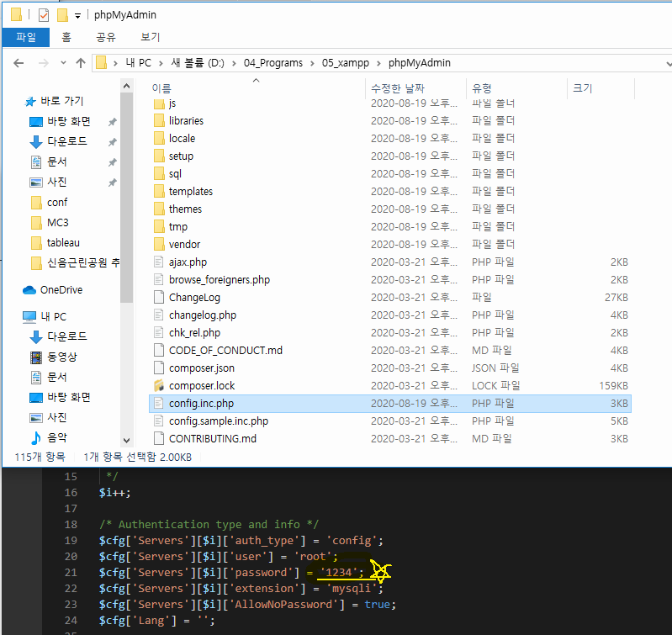
Task: Open the recent locations dropdown arrow
Action: 63,63
